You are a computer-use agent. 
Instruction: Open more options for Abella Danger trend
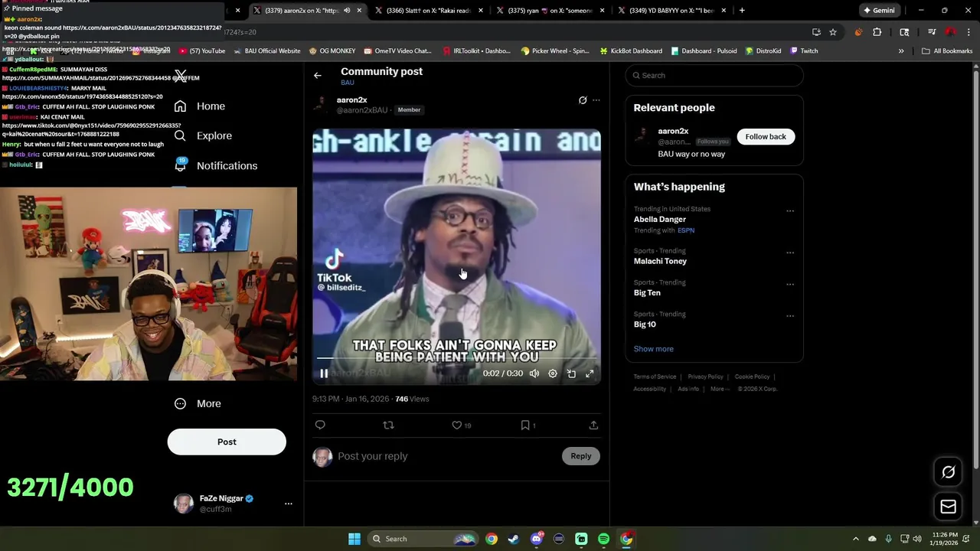click(x=790, y=211)
